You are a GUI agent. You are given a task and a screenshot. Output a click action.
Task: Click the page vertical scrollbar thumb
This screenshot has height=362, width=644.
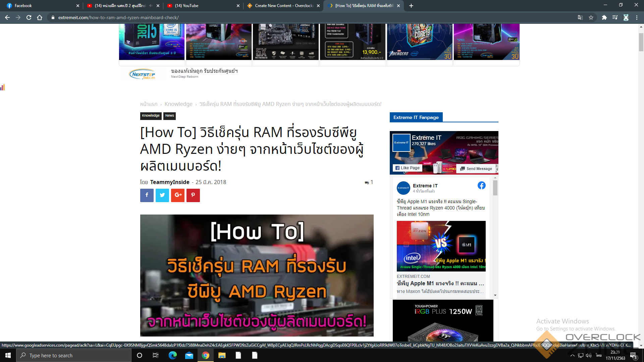tap(641, 42)
